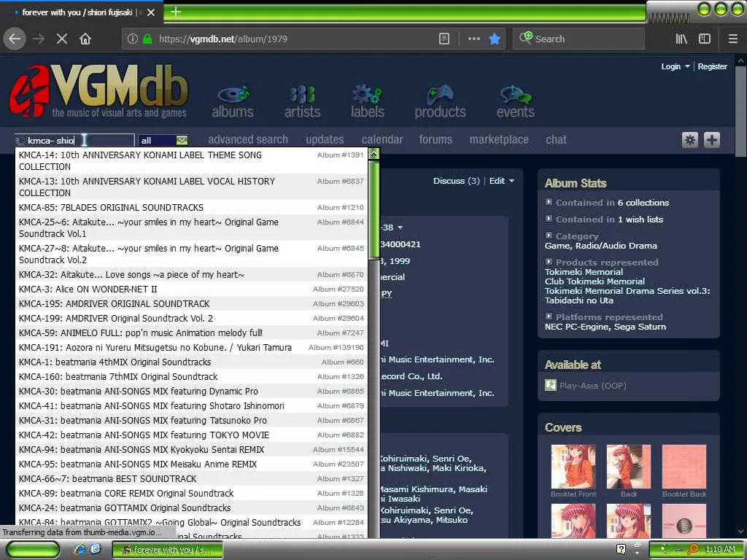Click the blue bookmark star

[495, 39]
